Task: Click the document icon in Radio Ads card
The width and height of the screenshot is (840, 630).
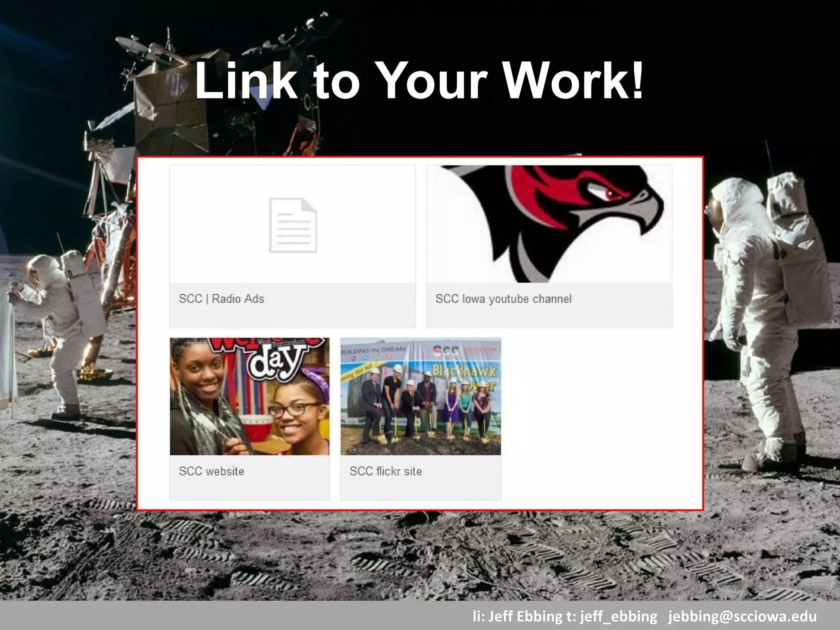Action: click(293, 225)
